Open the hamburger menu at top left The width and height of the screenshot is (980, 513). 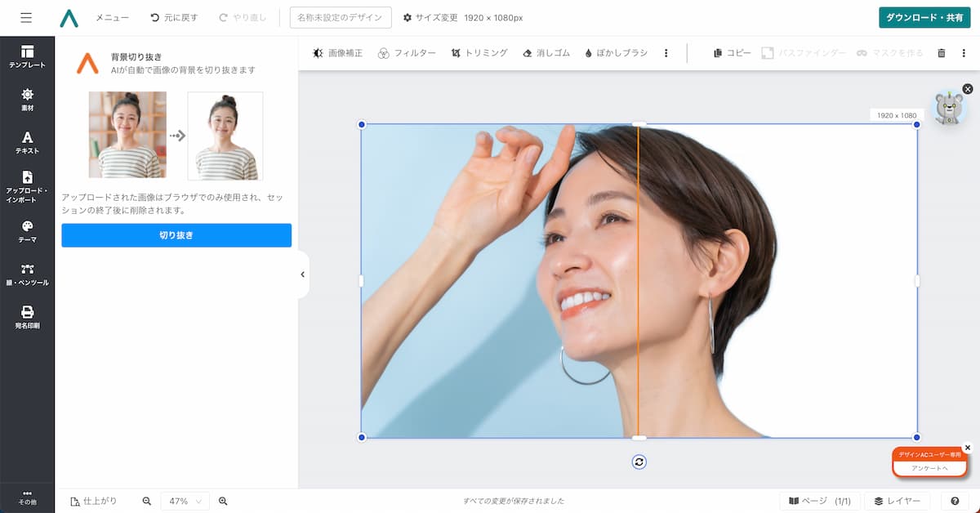pos(26,17)
